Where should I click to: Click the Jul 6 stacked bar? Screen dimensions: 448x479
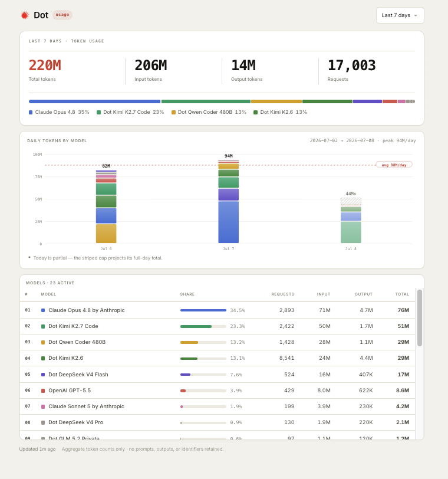click(x=106, y=207)
